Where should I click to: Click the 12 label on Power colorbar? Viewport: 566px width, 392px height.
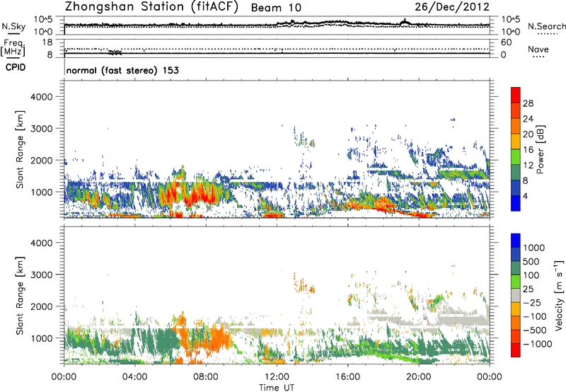[x=528, y=166]
